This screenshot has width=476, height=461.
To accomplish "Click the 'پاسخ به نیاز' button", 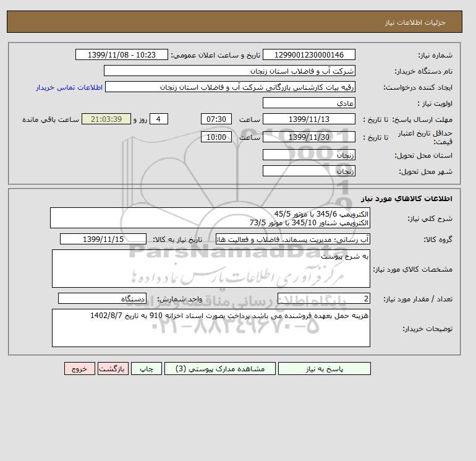I will (x=324, y=369).
